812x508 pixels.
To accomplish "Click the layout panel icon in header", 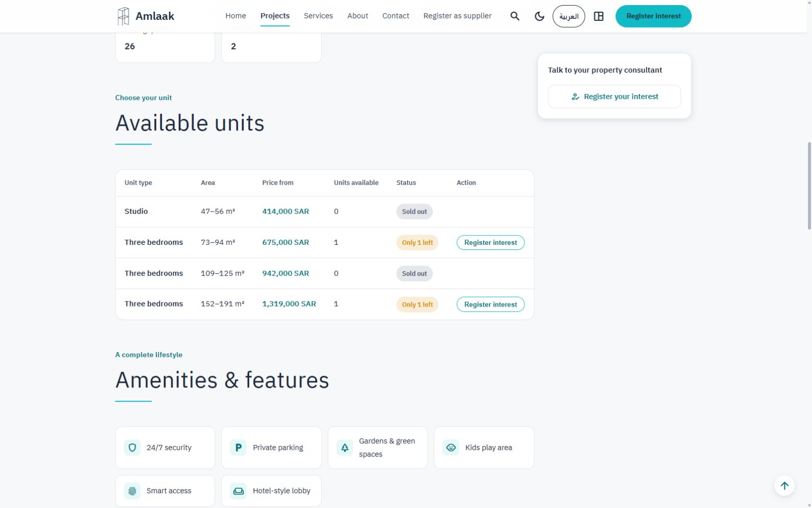I will click(x=599, y=16).
